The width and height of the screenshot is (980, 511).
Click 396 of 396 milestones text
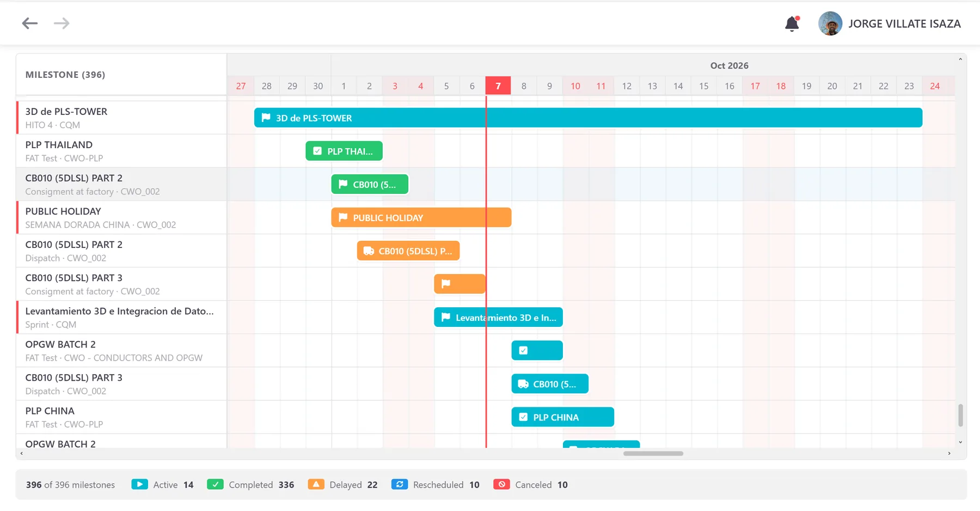[70, 485]
